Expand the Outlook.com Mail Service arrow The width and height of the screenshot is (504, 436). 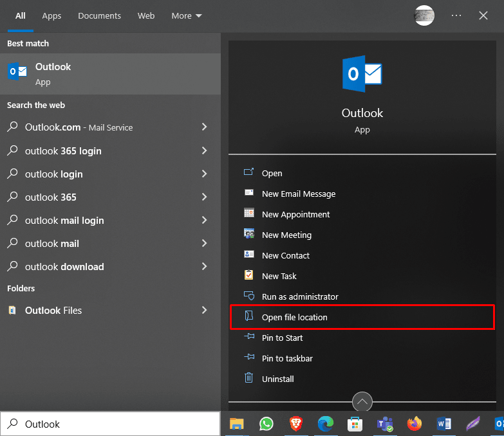click(204, 127)
